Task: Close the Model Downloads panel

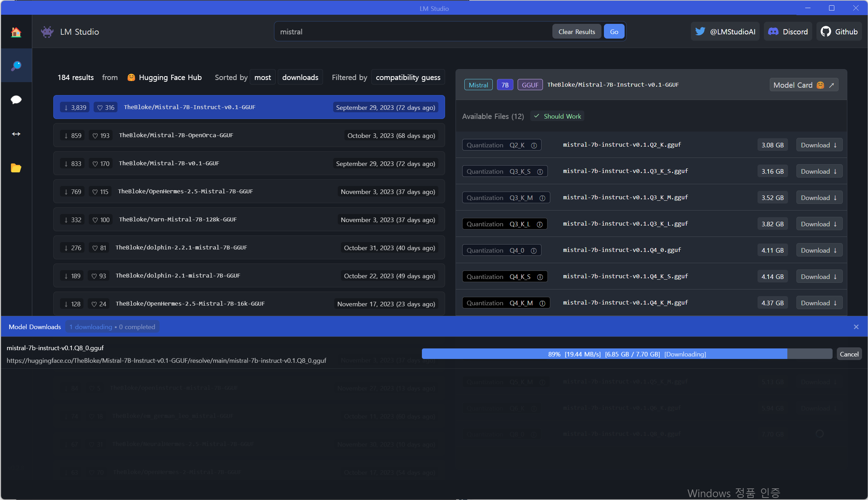Action: pos(856,327)
